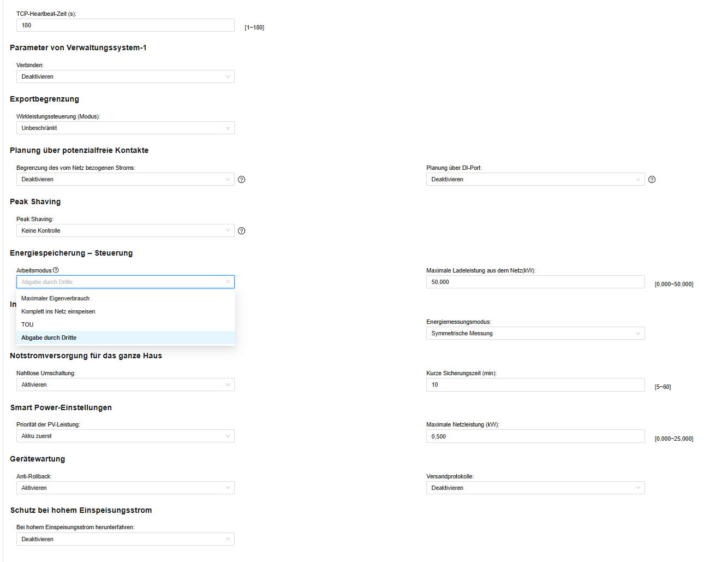Viewport: 728px width, 562px height.
Task: Open the Planung über DI-Port dropdown
Action: (535, 179)
